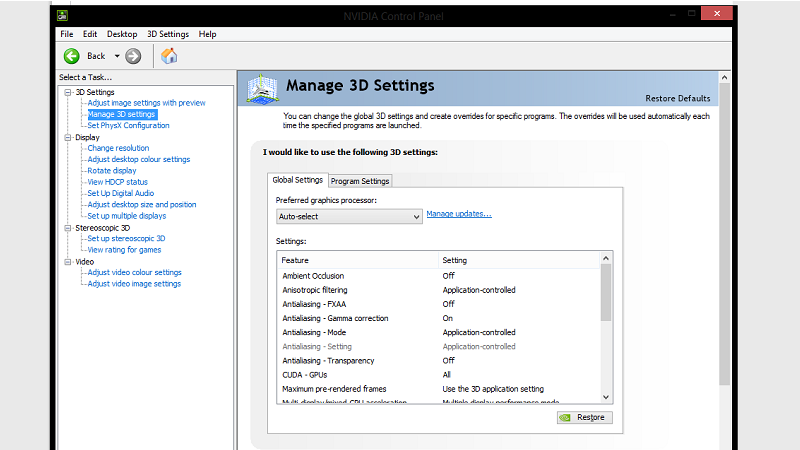
Task: Switch to the Program Settings tab
Action: point(360,181)
